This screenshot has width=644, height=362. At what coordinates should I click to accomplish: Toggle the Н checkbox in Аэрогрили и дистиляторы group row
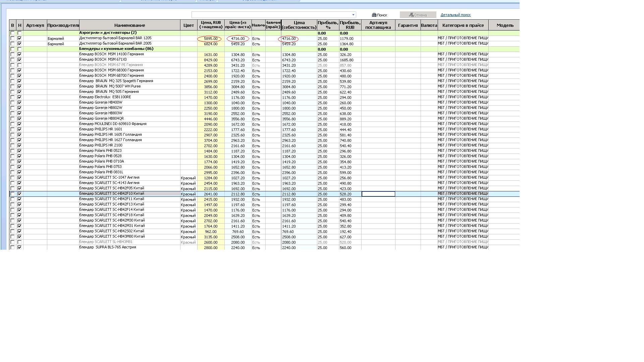[19, 33]
